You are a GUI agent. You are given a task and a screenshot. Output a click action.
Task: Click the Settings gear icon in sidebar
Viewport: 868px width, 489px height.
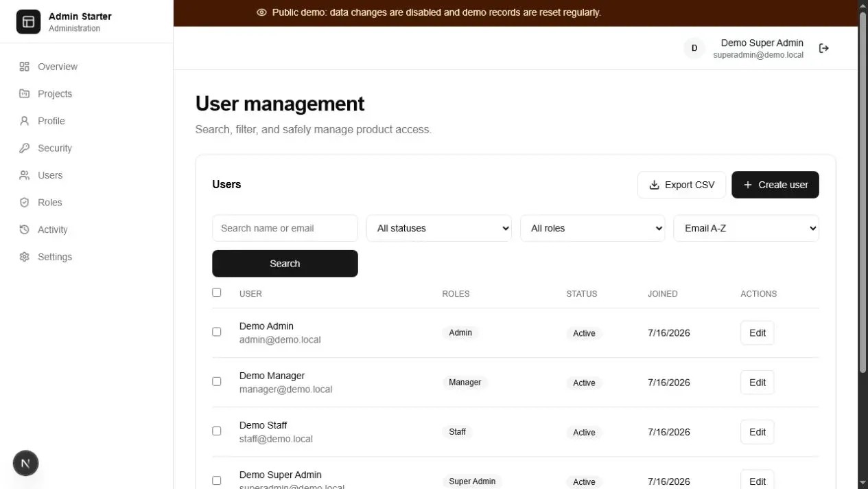[x=25, y=257]
